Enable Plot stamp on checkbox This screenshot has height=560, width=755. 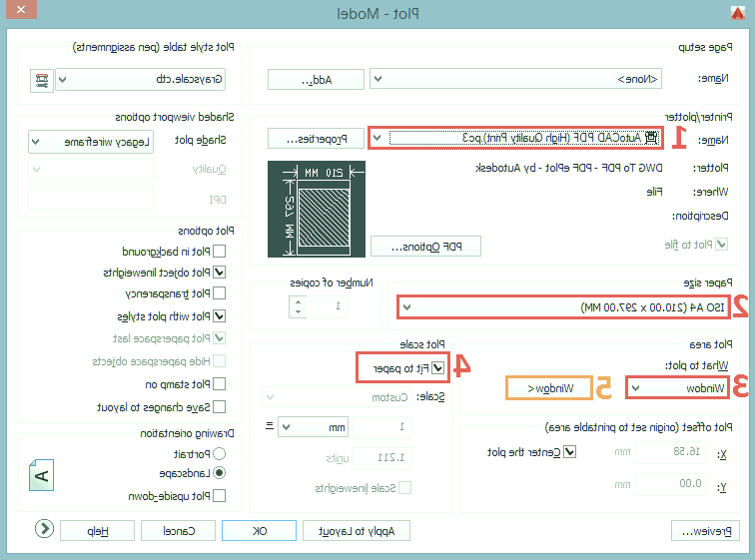pyautogui.click(x=219, y=384)
